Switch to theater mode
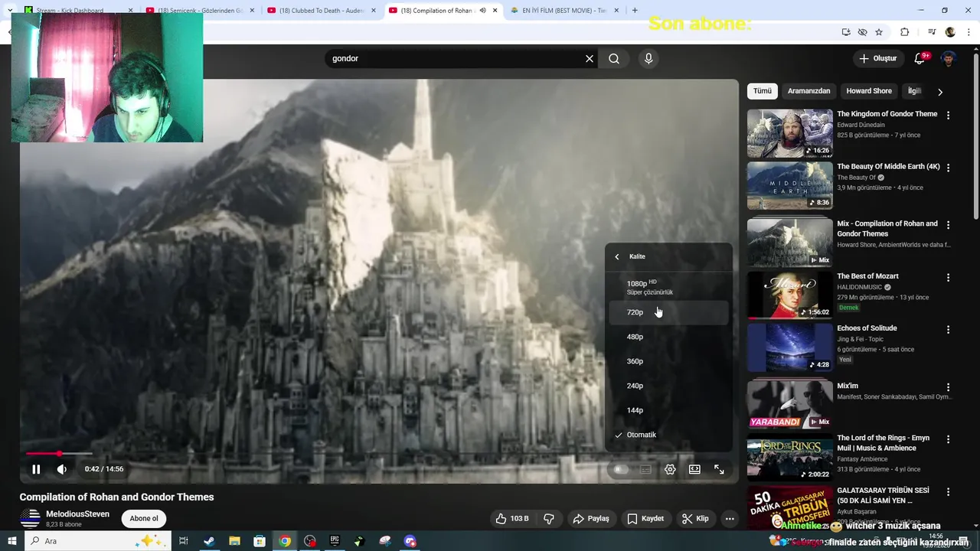This screenshot has width=980, height=551. coord(694,469)
